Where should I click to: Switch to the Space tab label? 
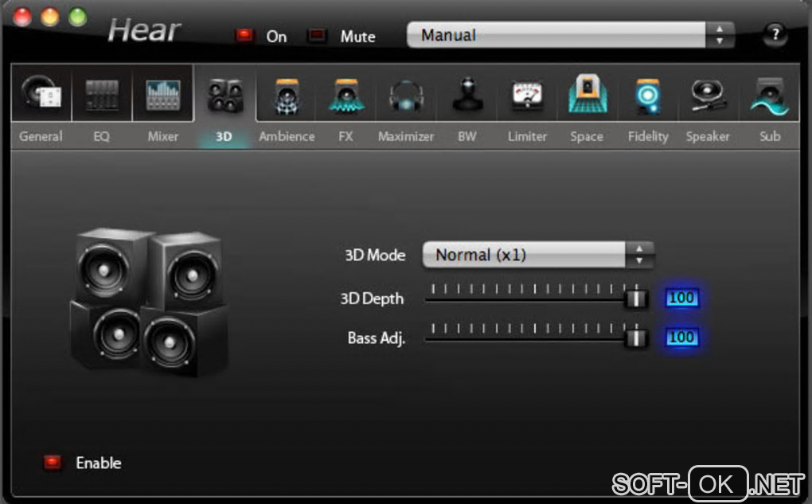click(587, 136)
